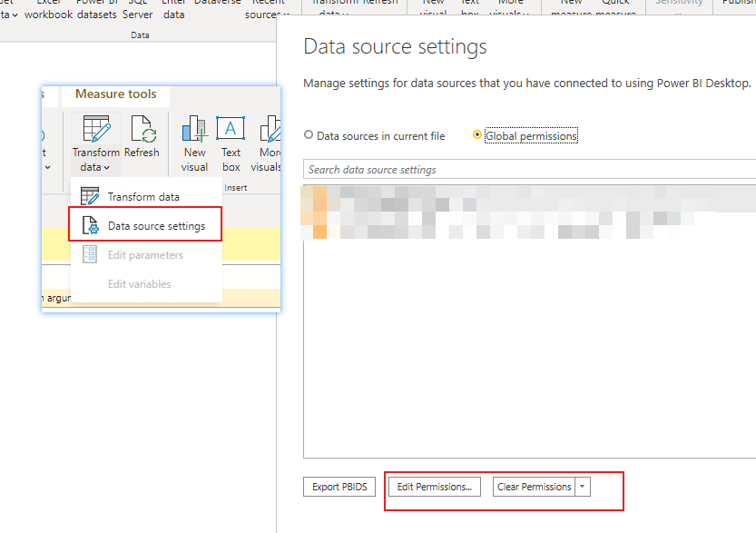The image size is (756, 533).
Task: Click the greyed Edit variables menu item
Action: (147, 283)
